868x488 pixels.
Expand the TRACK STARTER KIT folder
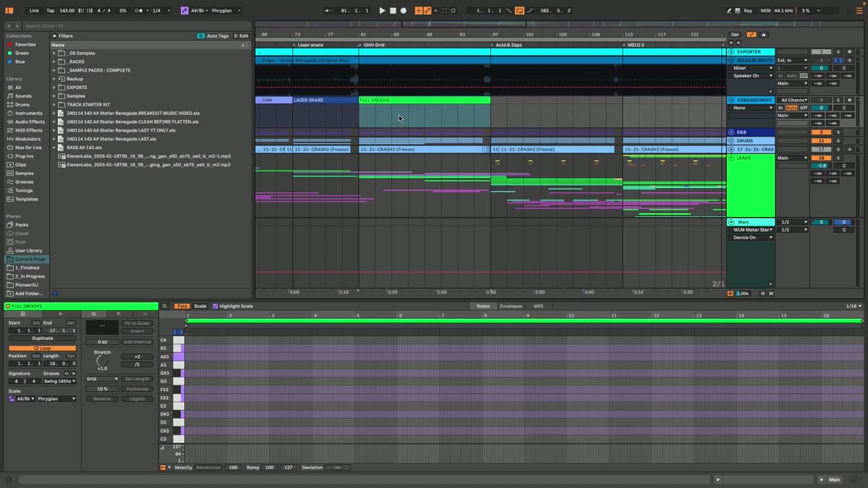(54, 105)
